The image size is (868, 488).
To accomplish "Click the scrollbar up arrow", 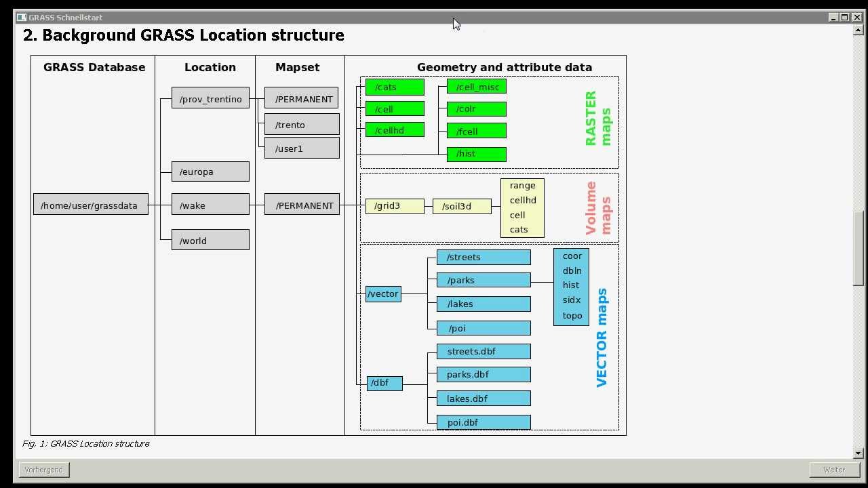I will (859, 30).
